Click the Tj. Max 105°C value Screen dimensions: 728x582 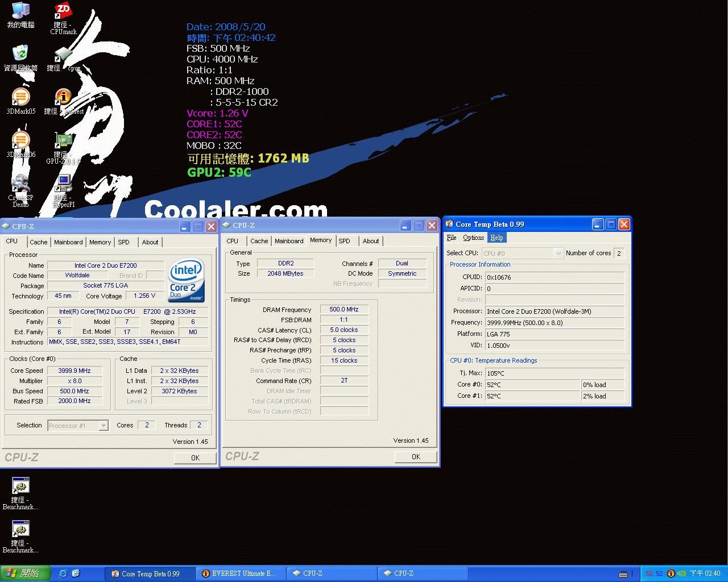click(x=555, y=373)
